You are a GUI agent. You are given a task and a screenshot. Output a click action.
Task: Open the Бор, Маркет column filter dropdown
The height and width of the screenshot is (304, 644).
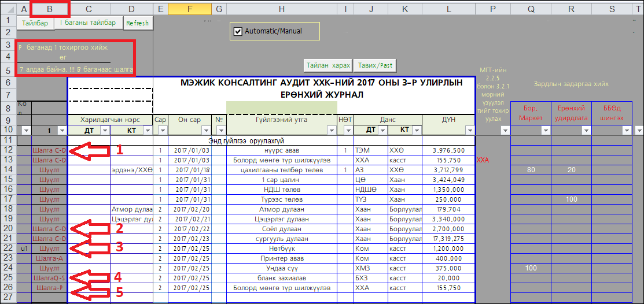[x=545, y=131]
